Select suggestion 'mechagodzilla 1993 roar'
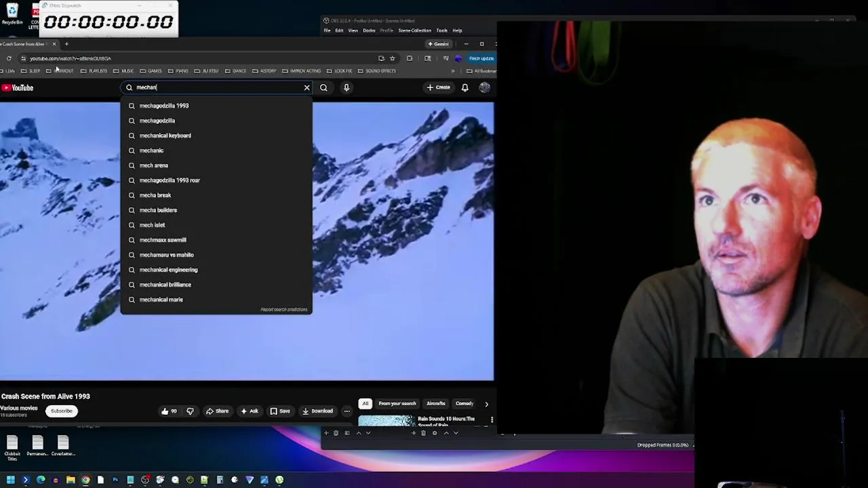 (216, 180)
